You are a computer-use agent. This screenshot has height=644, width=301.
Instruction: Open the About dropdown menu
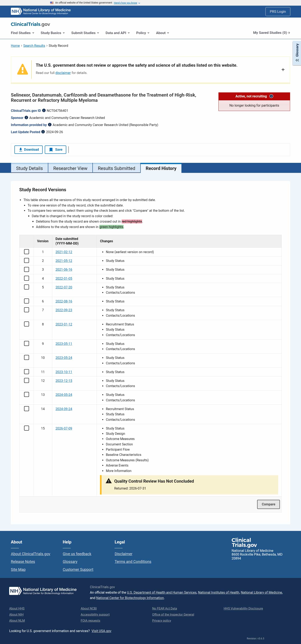162,33
